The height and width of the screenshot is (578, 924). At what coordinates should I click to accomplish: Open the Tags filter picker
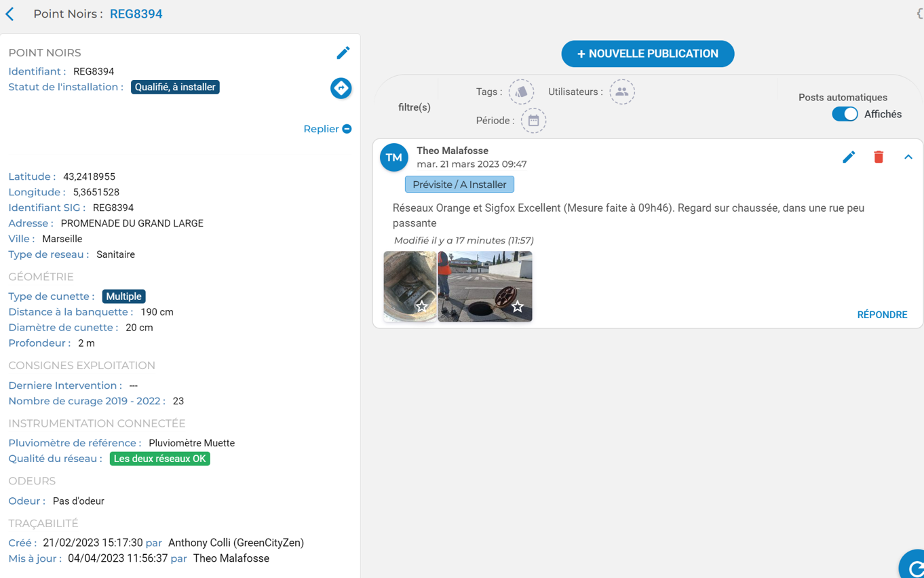pos(521,92)
